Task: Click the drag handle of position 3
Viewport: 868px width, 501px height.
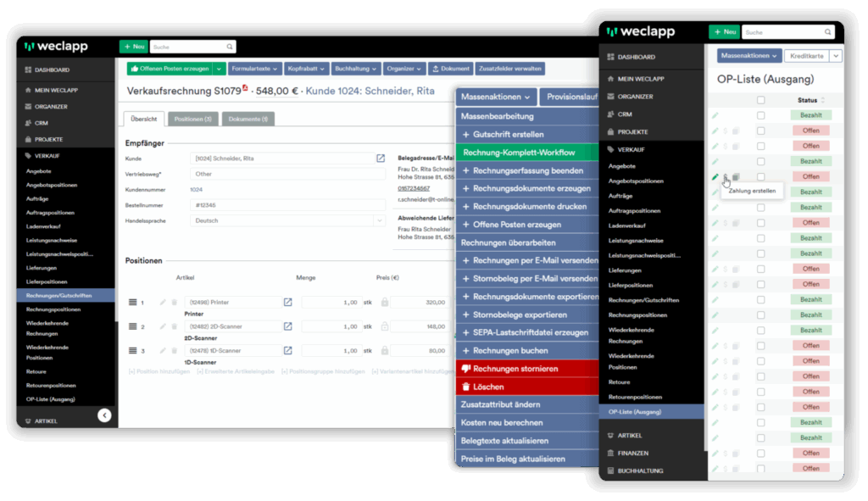Action: (x=132, y=351)
